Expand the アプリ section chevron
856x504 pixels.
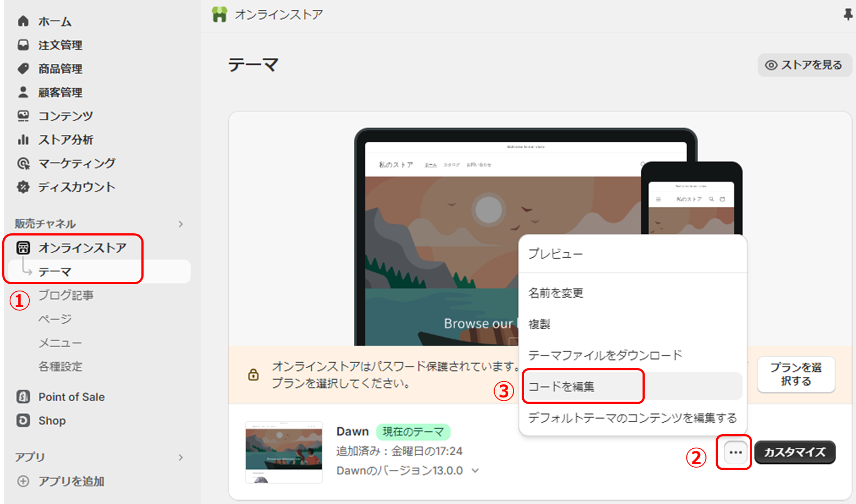tap(180, 457)
